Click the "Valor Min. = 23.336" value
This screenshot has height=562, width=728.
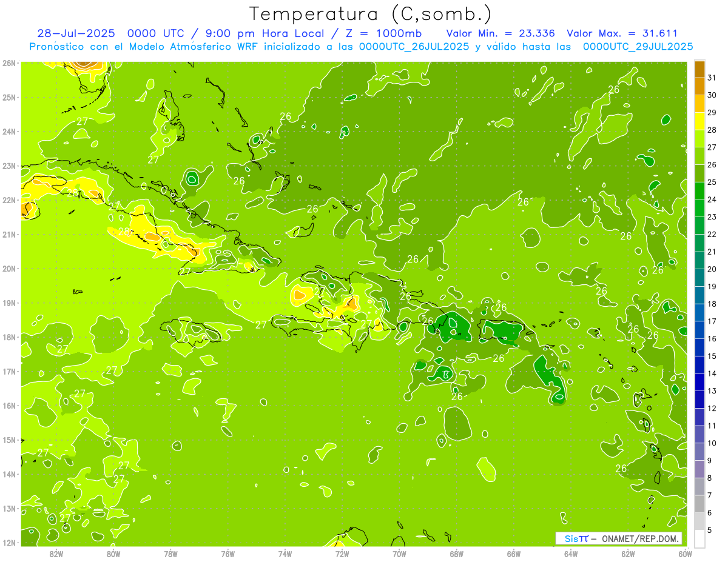pyautogui.click(x=501, y=33)
